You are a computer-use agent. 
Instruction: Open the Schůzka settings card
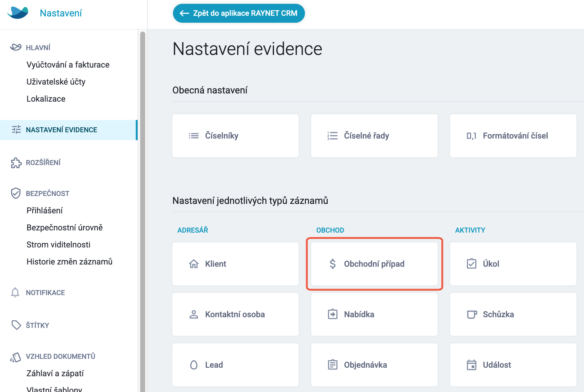click(513, 314)
